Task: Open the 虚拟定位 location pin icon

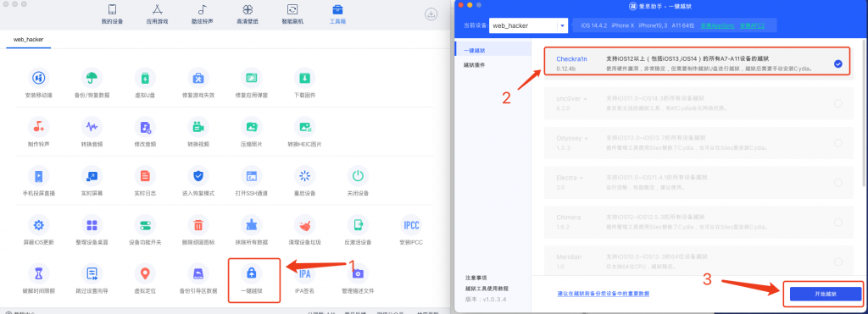Action: point(145,273)
